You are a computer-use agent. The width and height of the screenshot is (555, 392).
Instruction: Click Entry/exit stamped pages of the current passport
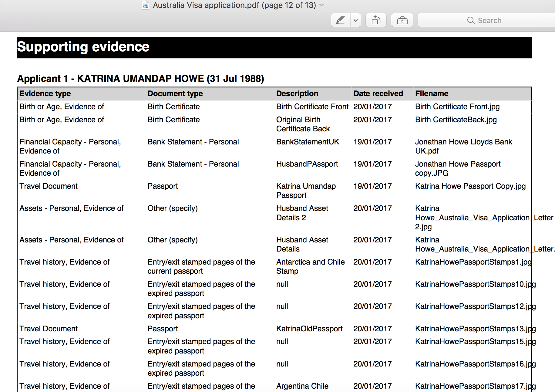click(x=201, y=266)
